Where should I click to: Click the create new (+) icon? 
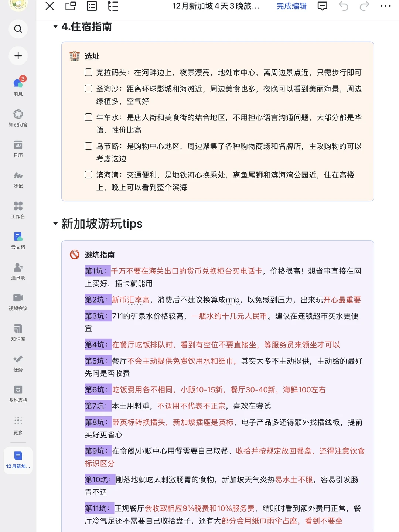tap(18, 56)
